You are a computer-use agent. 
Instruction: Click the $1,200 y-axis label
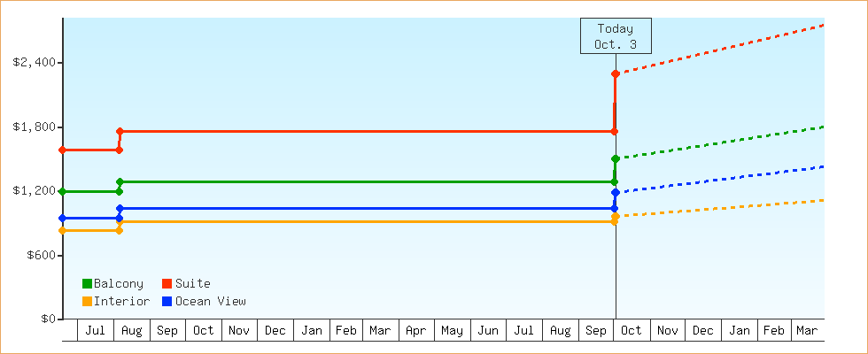click(x=35, y=191)
